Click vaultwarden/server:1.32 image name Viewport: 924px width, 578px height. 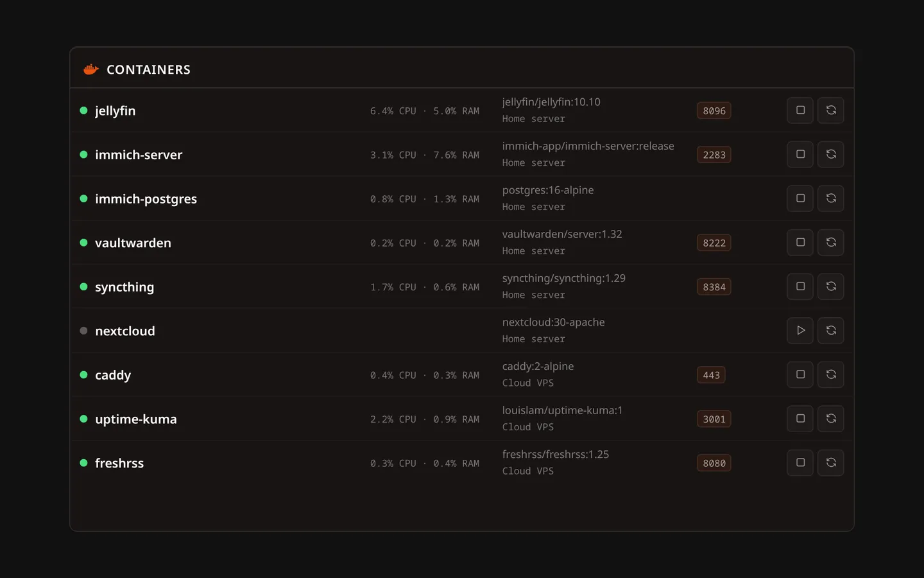(562, 234)
